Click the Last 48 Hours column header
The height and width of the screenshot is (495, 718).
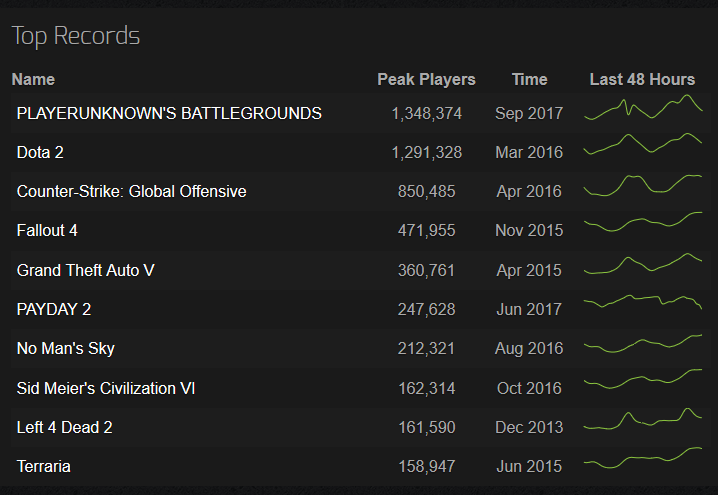click(x=642, y=79)
